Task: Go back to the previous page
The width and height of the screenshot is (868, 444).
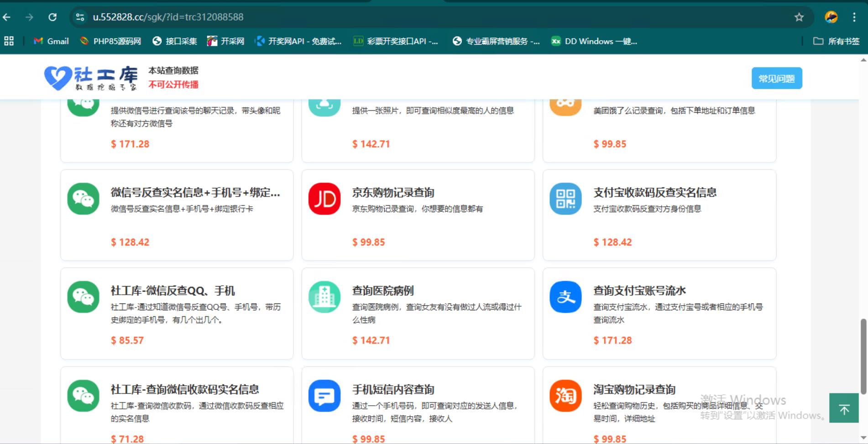Action: tap(7, 17)
